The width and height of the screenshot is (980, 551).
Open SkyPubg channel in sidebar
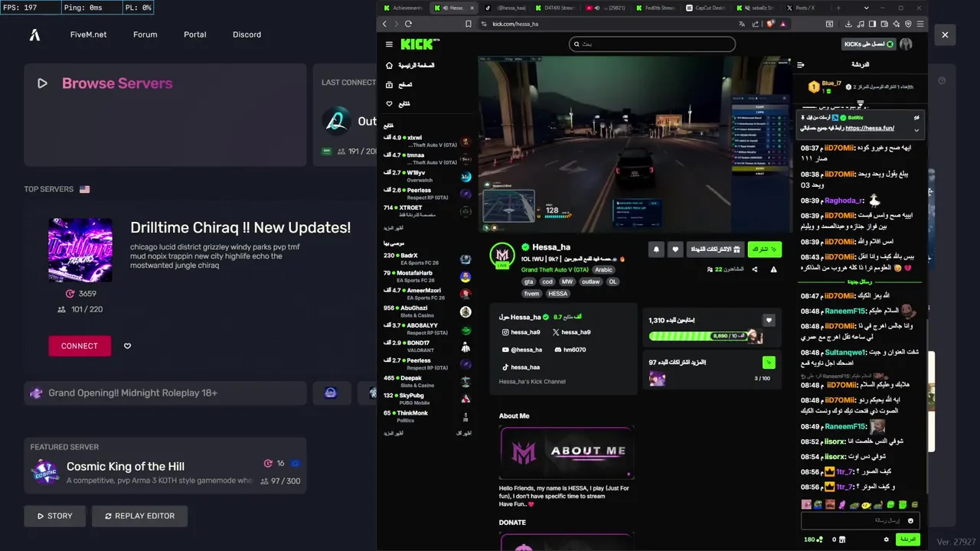(x=427, y=399)
